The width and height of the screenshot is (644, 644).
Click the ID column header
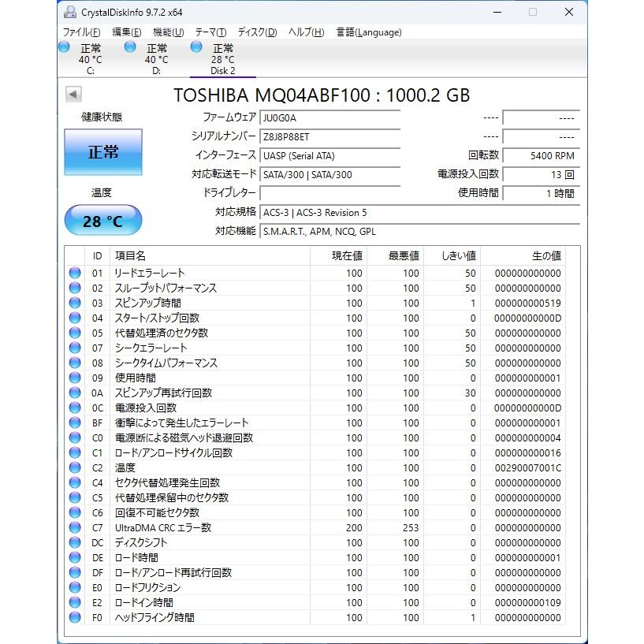(x=97, y=256)
